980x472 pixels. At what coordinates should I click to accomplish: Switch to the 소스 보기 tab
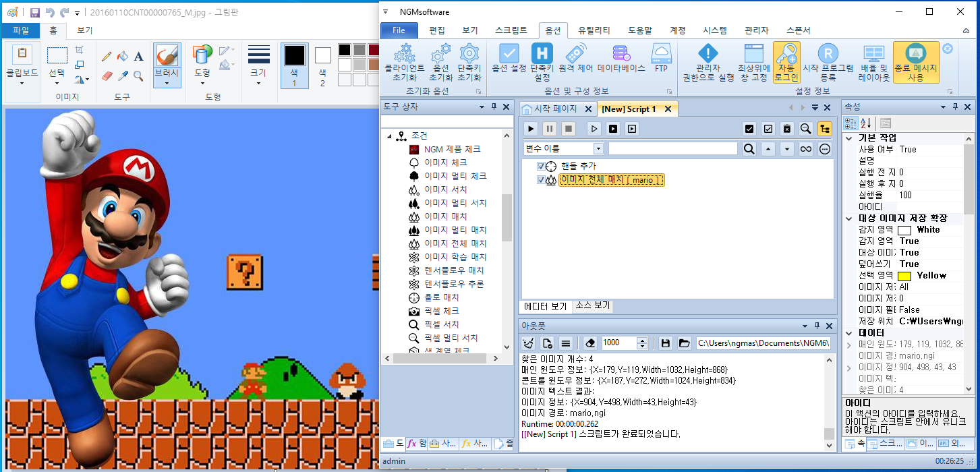592,305
